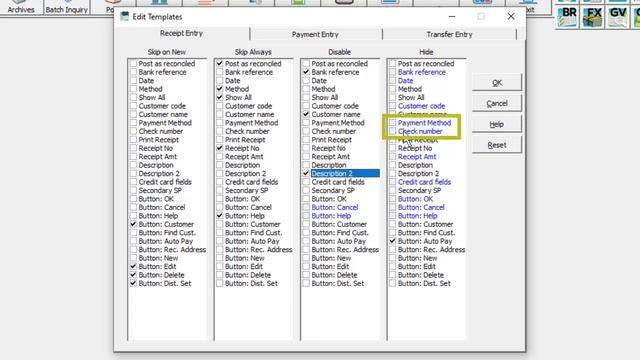Check Button: Dist. Set under Hide
Screen dimensions: 640x360
(x=393, y=283)
